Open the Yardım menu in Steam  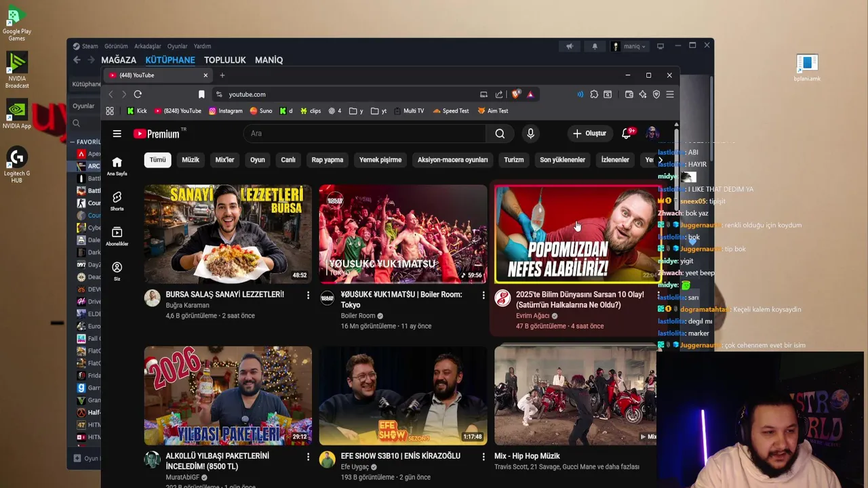[x=203, y=46]
